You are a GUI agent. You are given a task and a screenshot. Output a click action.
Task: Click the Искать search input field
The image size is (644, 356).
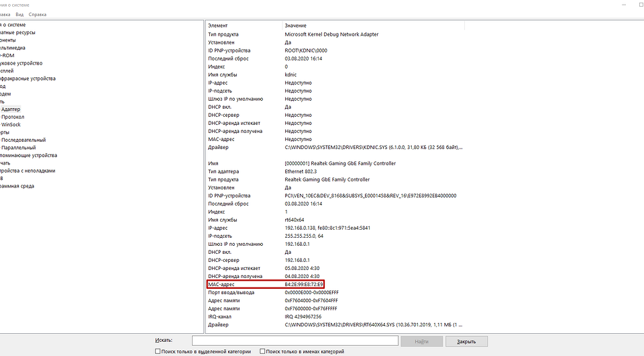click(x=295, y=341)
